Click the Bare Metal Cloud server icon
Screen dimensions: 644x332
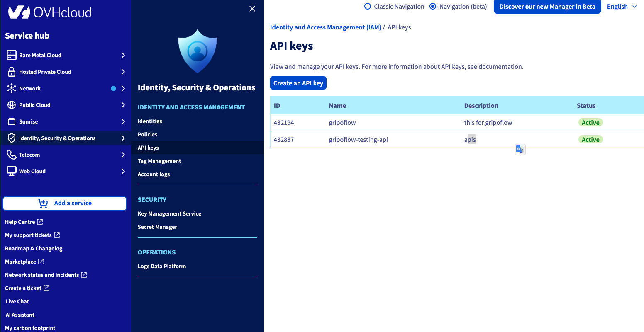tap(12, 55)
